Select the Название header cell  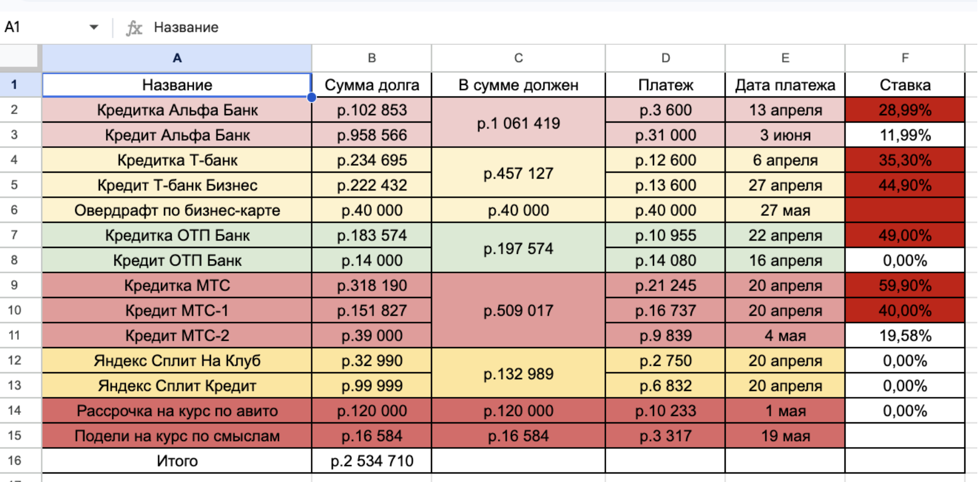(177, 85)
